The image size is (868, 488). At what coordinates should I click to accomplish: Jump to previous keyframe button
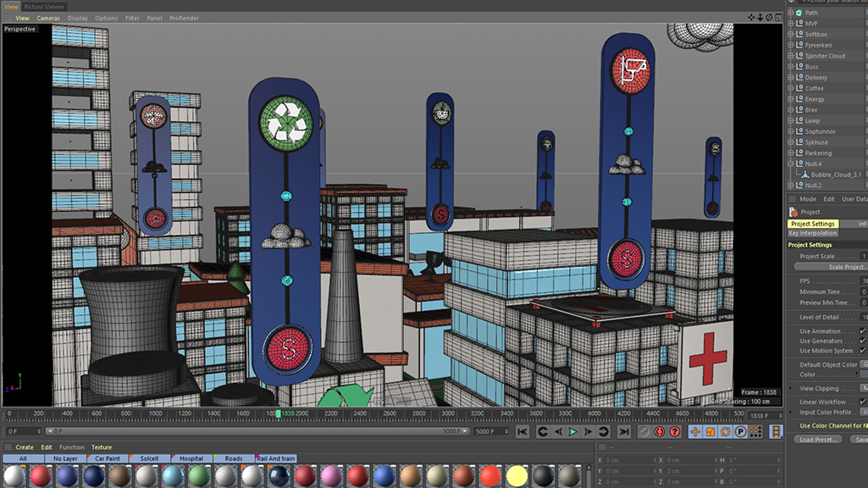point(543,431)
